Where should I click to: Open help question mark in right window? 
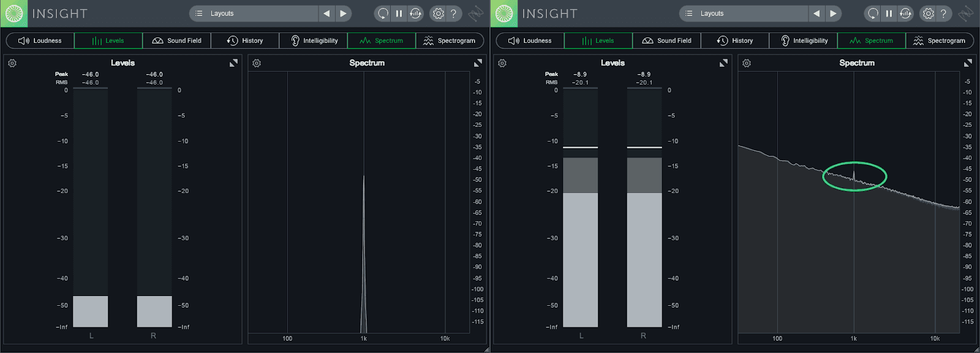943,13
